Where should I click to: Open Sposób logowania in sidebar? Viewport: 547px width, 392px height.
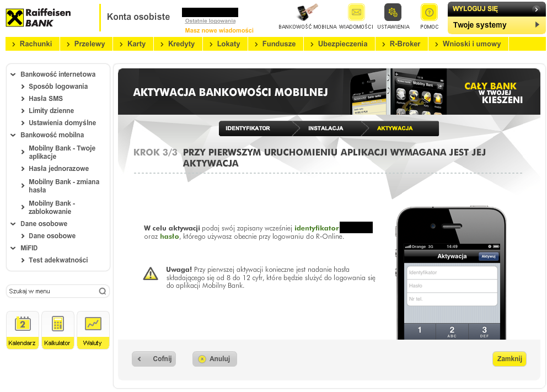[x=58, y=87]
